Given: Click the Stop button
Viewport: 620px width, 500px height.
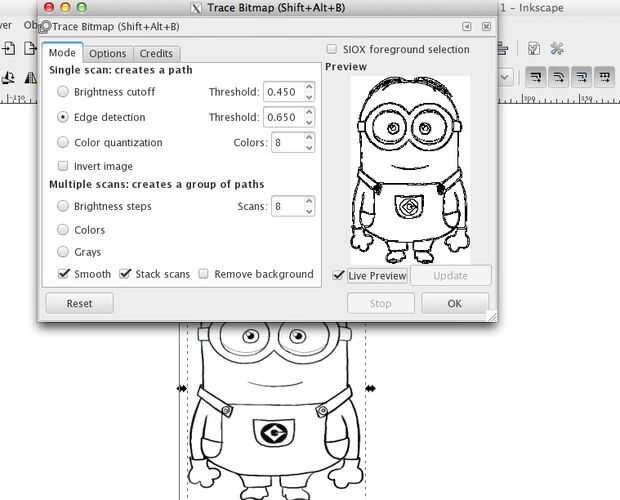Looking at the screenshot, I should 380,303.
